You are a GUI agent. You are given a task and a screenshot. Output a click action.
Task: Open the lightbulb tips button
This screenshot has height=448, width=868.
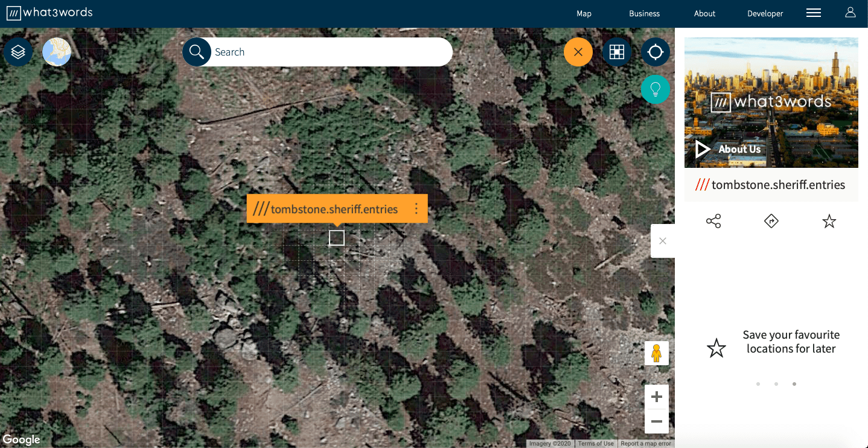coord(656,89)
